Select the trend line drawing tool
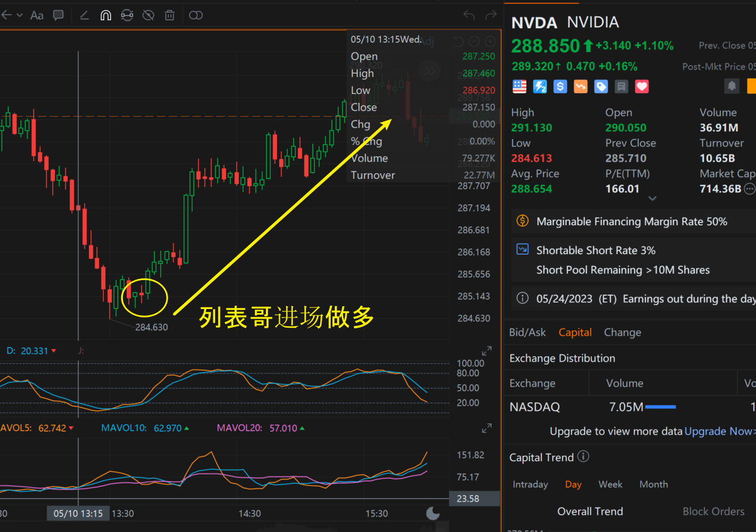The width and height of the screenshot is (756, 532). 84,15
